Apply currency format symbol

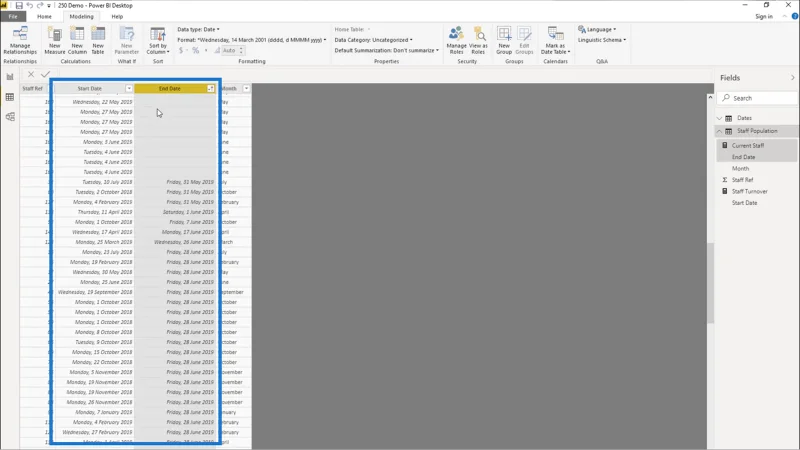tap(181, 51)
